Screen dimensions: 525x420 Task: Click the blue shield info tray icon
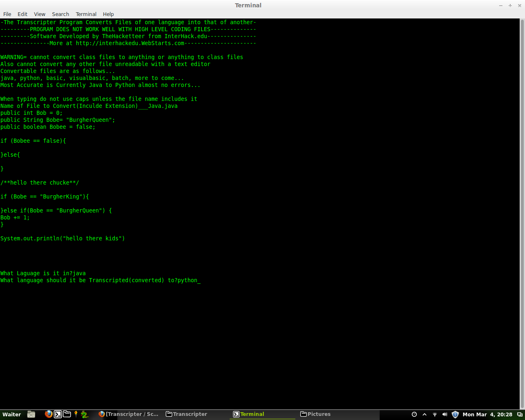[455, 414]
